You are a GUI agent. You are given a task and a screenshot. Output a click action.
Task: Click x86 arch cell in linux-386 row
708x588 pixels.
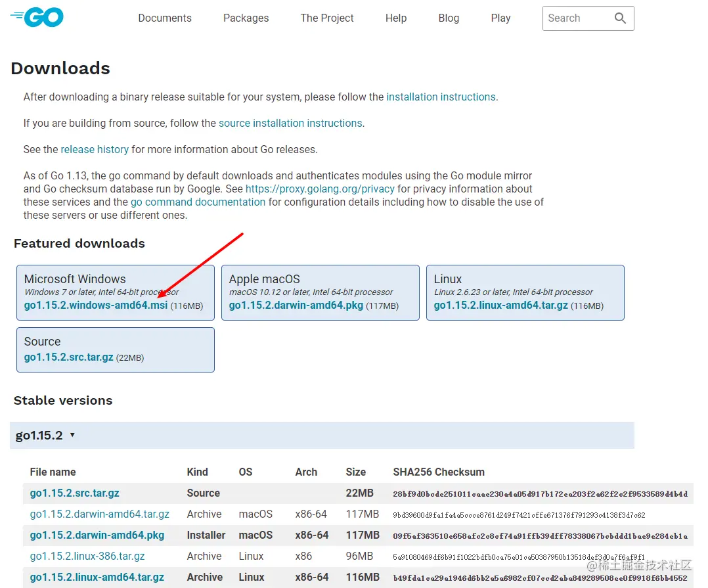(x=303, y=556)
